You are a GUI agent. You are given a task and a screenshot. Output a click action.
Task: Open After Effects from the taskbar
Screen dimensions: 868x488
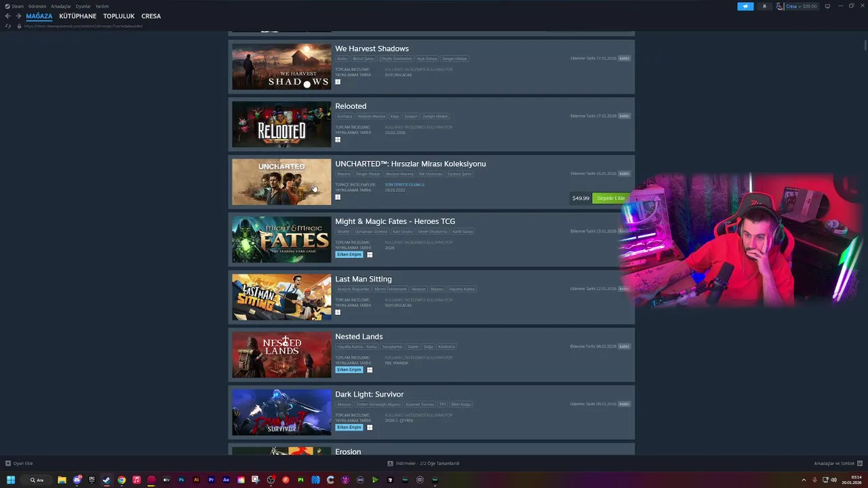coord(226,480)
